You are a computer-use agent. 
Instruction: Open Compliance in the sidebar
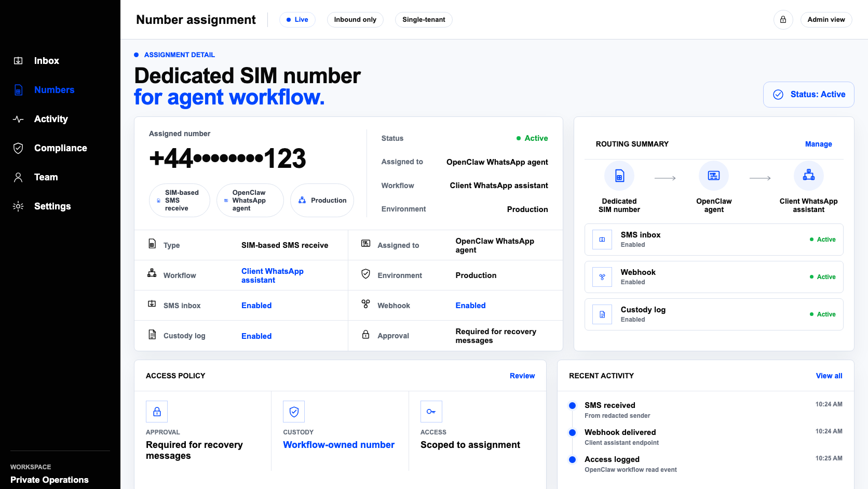pyautogui.click(x=60, y=148)
